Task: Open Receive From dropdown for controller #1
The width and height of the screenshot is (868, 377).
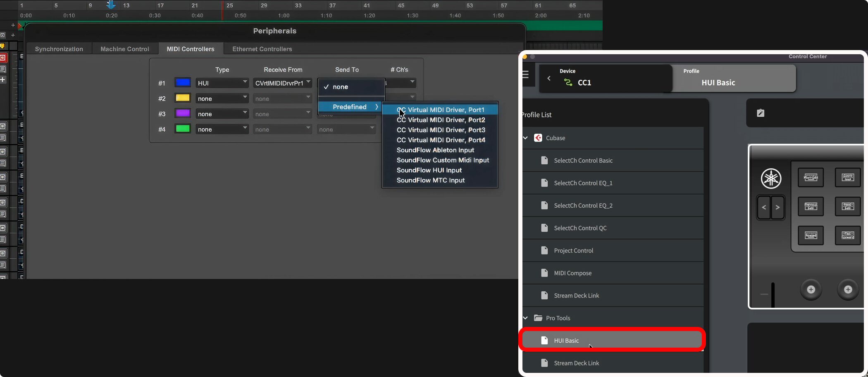Action: coord(282,83)
